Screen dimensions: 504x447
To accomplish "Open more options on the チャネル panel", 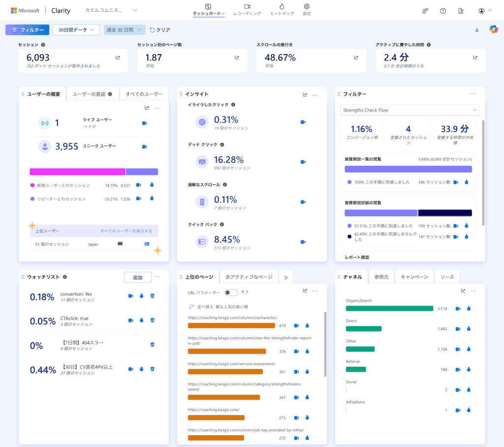I will pos(473,291).
